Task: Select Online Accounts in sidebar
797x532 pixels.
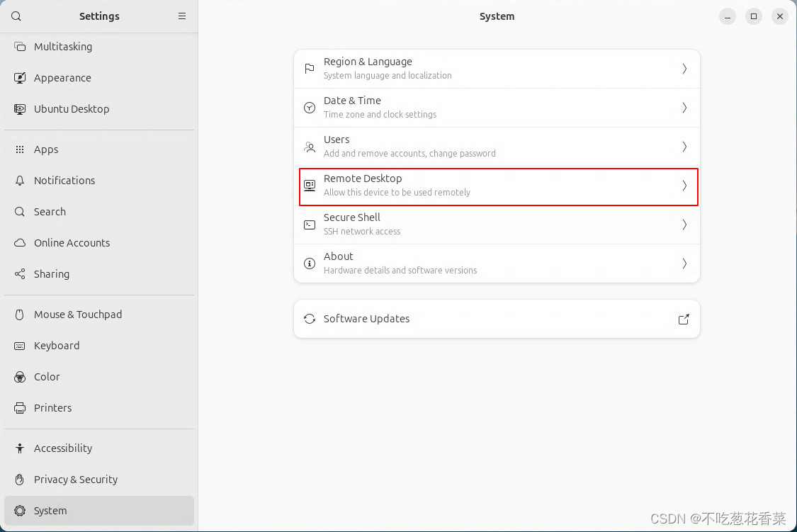Action: tap(99, 243)
